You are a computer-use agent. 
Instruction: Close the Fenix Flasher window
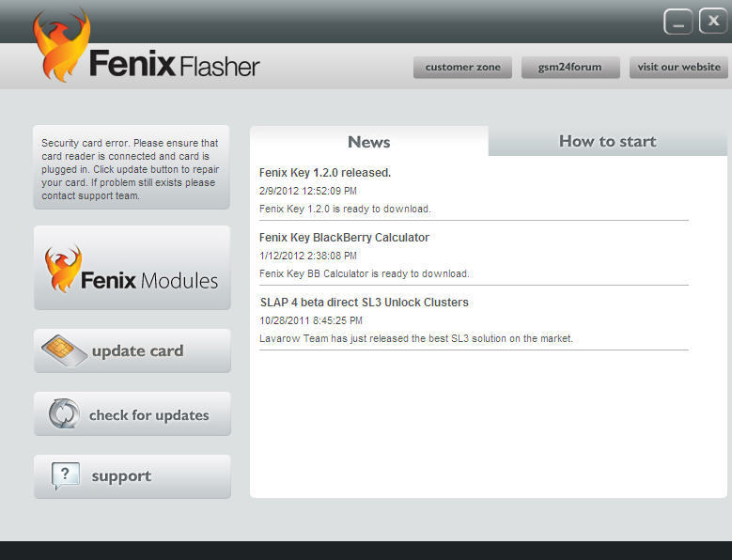tap(713, 21)
